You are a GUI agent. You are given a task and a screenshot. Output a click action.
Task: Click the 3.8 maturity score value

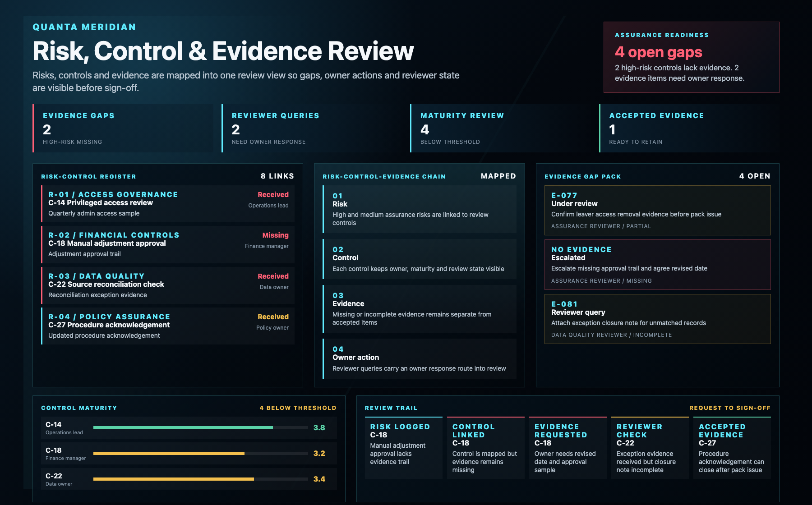(319, 427)
